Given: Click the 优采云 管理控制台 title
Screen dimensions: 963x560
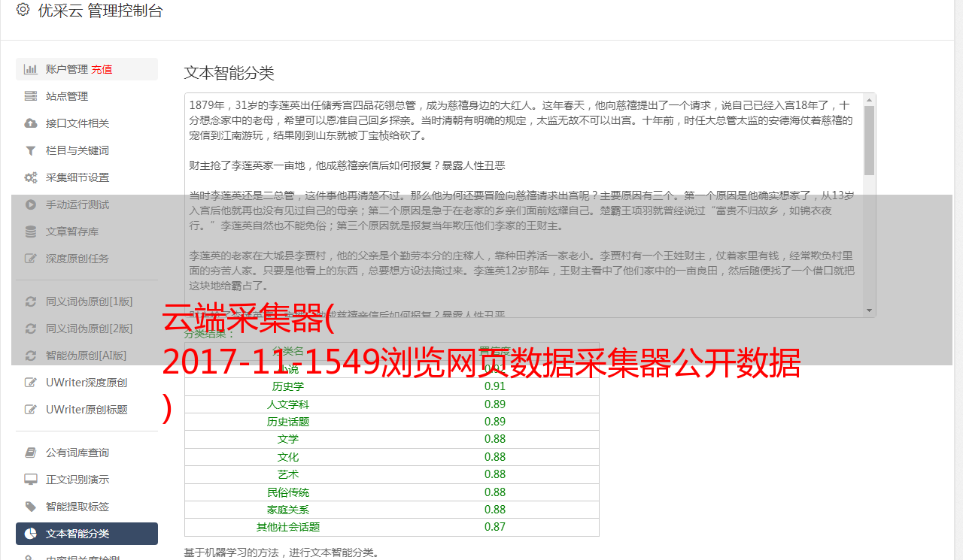Looking at the screenshot, I should [100, 11].
